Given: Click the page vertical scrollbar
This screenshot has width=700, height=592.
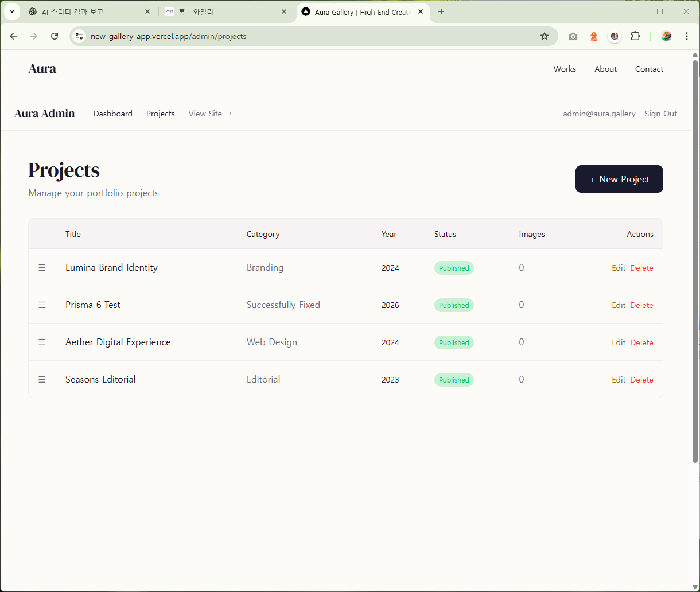Looking at the screenshot, I should [695, 258].
